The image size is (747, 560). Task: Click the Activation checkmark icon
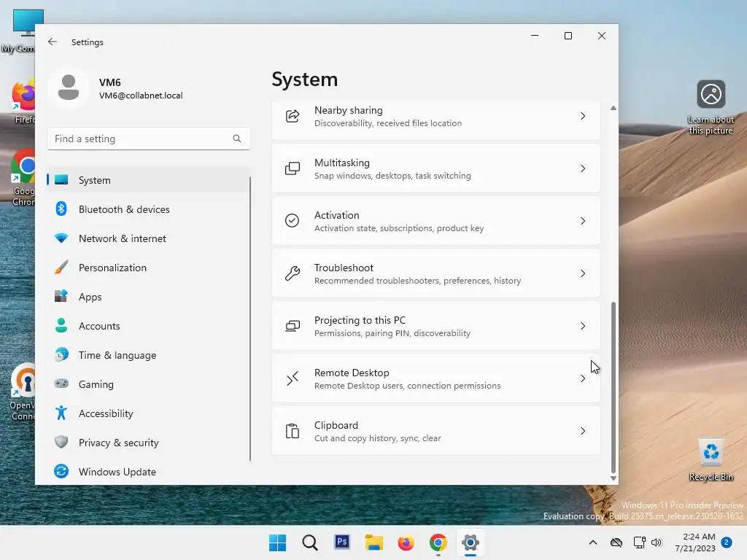(x=292, y=220)
